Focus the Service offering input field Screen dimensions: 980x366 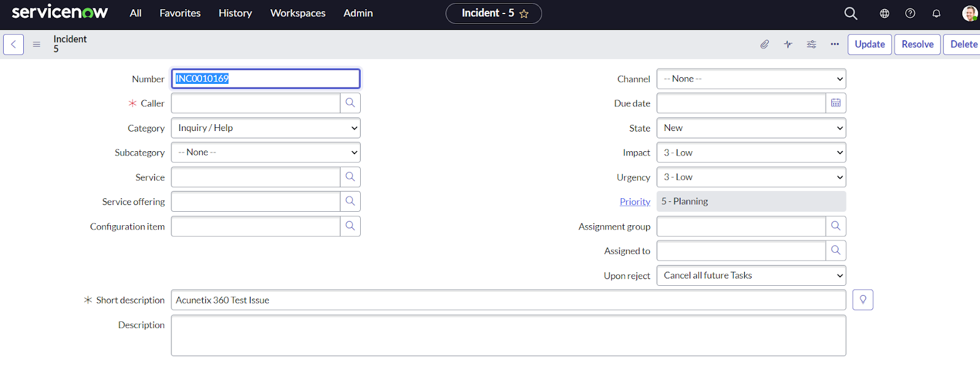255,201
